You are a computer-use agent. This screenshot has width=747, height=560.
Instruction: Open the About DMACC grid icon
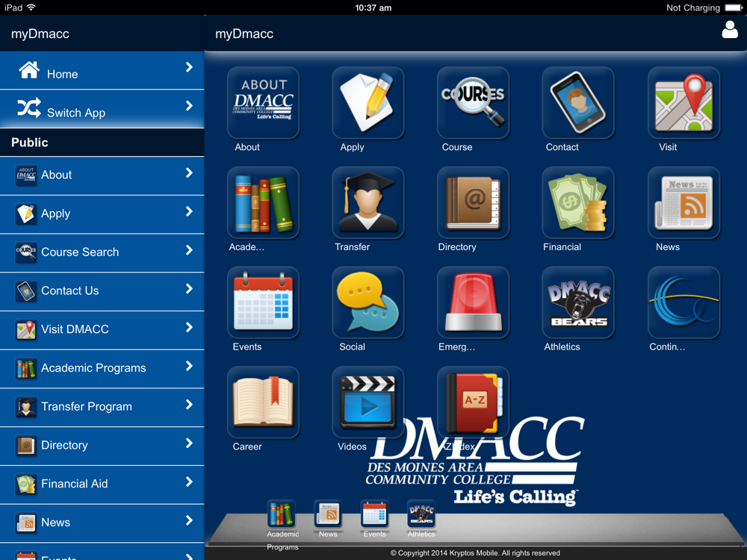263,102
